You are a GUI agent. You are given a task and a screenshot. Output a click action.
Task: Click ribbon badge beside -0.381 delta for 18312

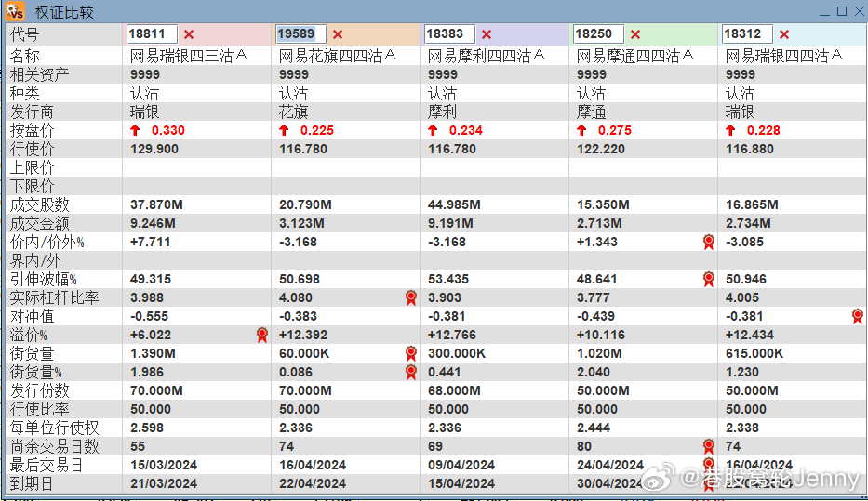[x=858, y=316]
